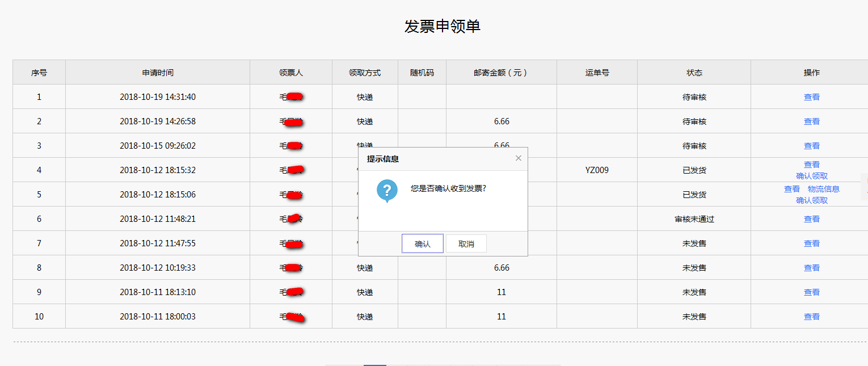Screen dimensions: 868x366
Task: Click 未发售 status in row 10
Action: coord(694,317)
